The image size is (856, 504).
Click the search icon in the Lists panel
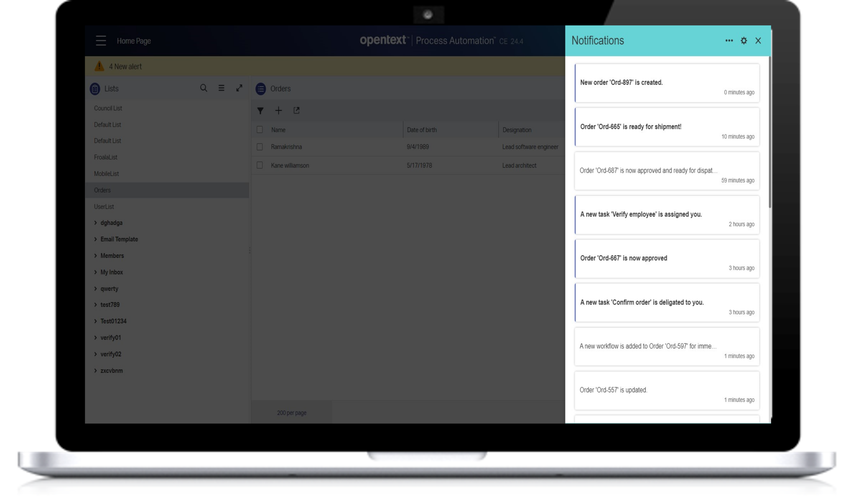tap(204, 89)
